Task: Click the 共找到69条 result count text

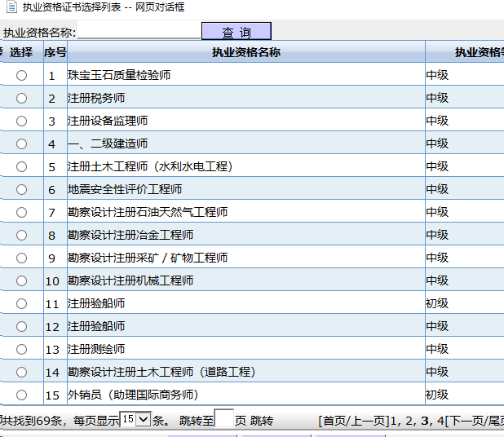Action: tap(32, 421)
